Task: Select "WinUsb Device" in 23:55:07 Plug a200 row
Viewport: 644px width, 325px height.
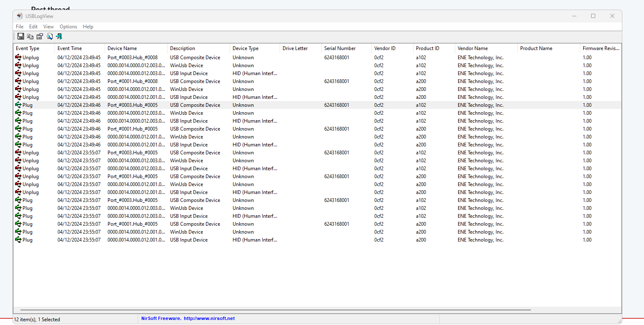Action: coord(187,232)
